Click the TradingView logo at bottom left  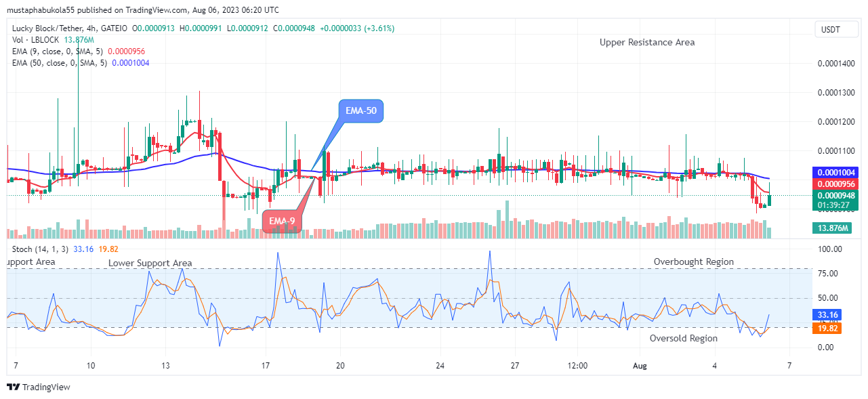tap(39, 387)
